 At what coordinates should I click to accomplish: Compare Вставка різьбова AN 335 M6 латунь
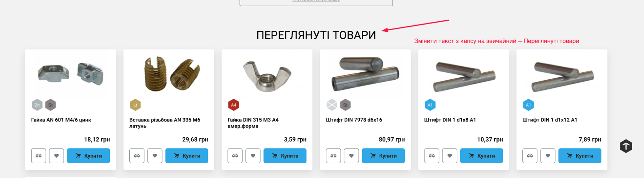(137, 156)
